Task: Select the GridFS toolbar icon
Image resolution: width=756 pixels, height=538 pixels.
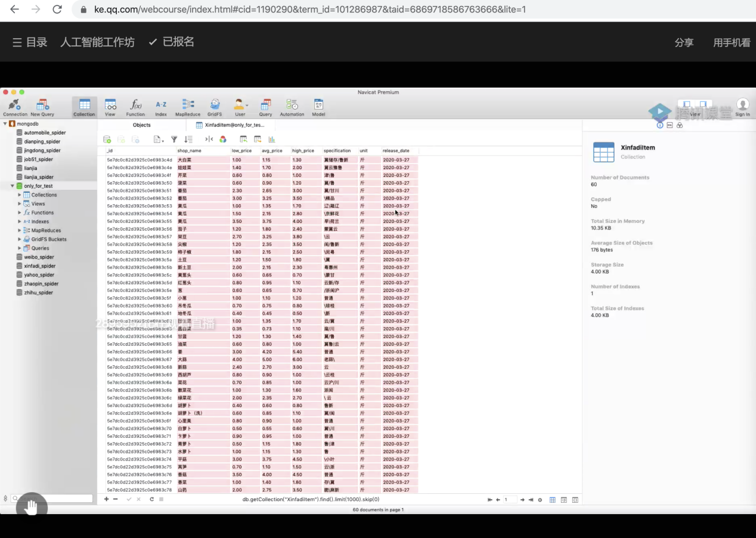Action: 215,105
